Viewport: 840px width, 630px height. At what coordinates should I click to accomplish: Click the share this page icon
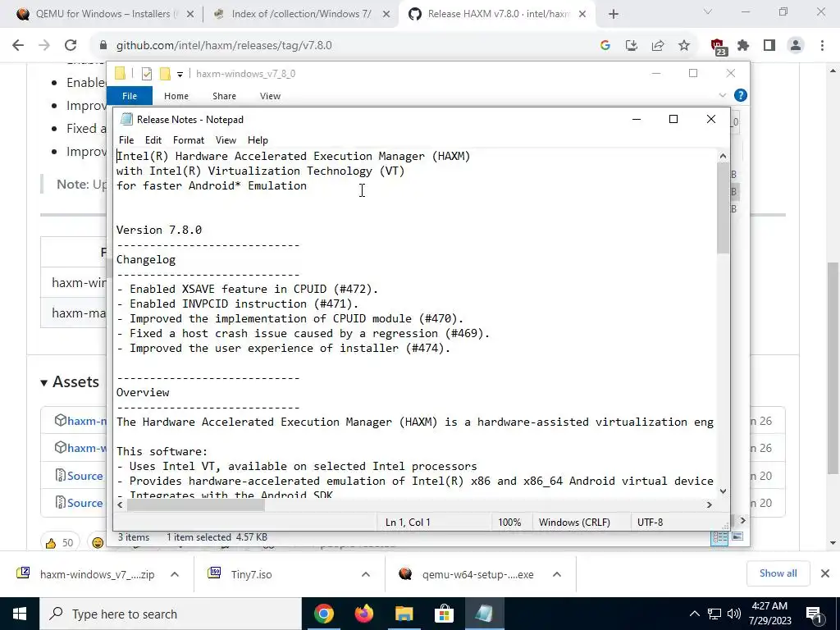(658, 46)
